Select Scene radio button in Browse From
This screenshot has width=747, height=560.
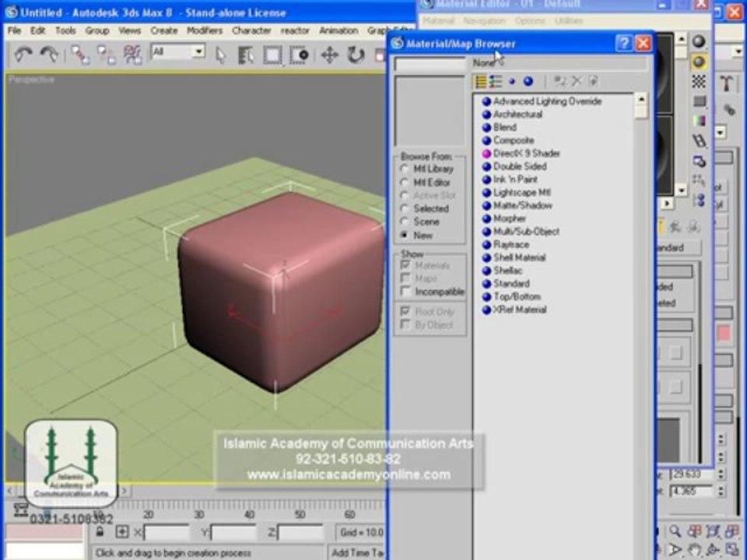405,222
